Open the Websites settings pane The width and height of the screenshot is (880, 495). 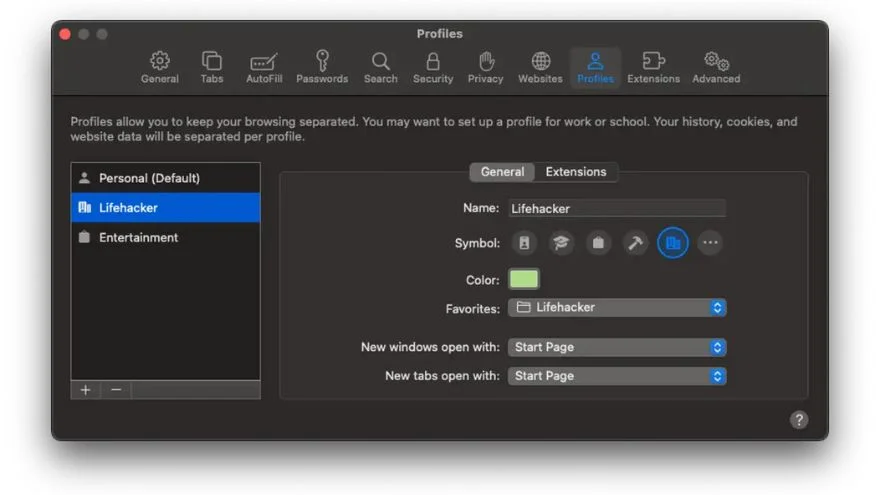(x=540, y=67)
